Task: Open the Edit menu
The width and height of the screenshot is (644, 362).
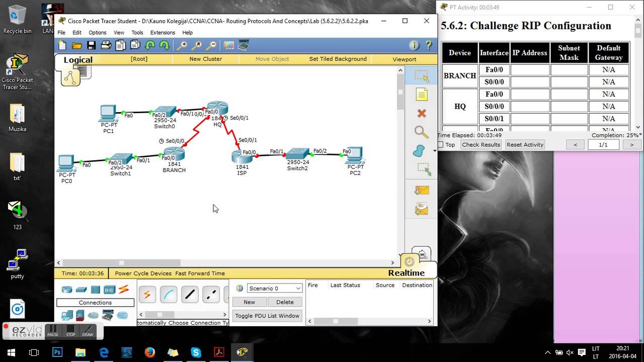Action: pos(77,33)
